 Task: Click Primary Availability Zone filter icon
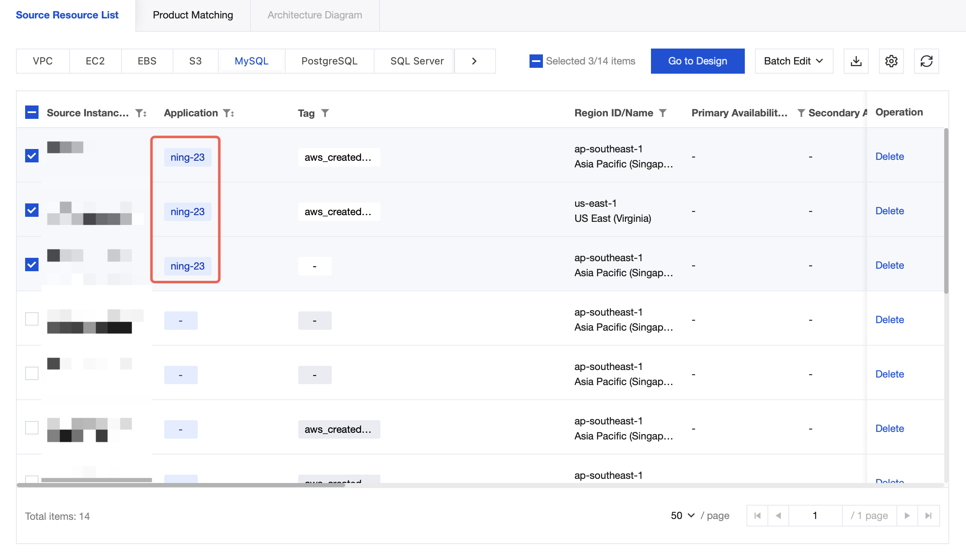point(801,113)
